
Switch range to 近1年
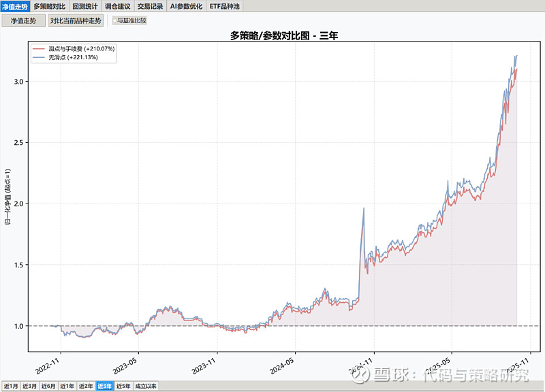67,386
